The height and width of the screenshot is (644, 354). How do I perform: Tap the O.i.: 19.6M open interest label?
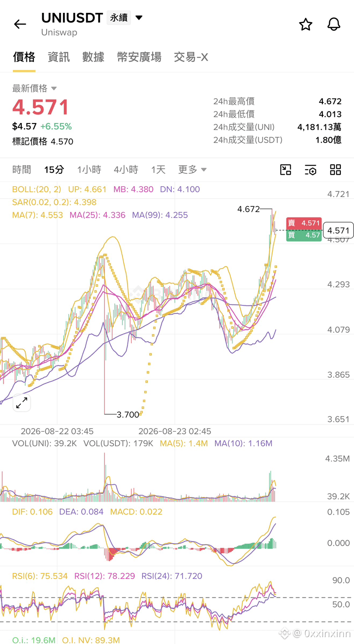(34, 640)
